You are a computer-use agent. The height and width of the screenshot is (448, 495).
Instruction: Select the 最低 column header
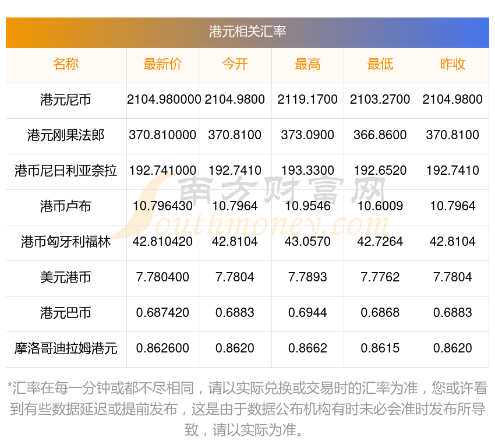(x=380, y=64)
